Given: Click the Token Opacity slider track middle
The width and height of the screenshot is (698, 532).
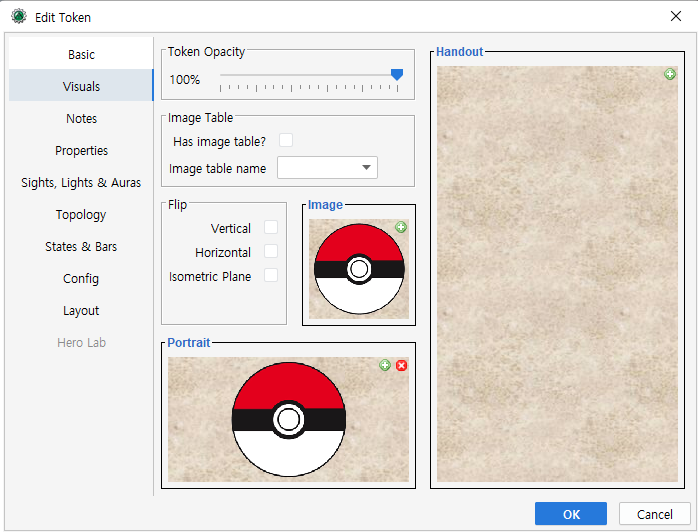Looking at the screenshot, I should (308, 75).
